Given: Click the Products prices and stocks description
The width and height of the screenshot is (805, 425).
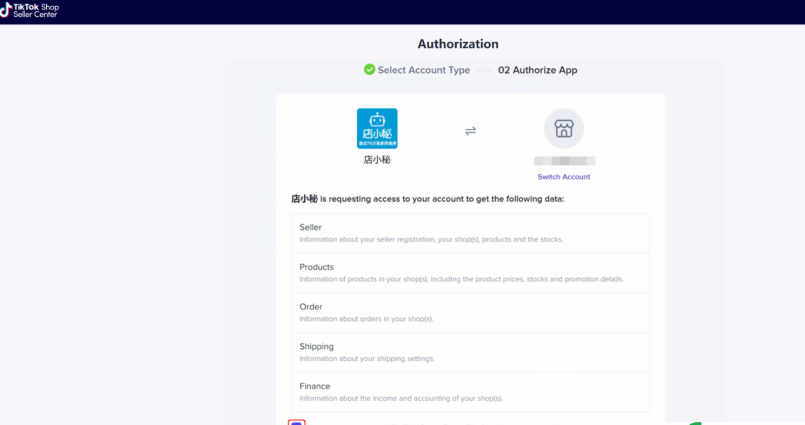Looking at the screenshot, I should point(461,279).
